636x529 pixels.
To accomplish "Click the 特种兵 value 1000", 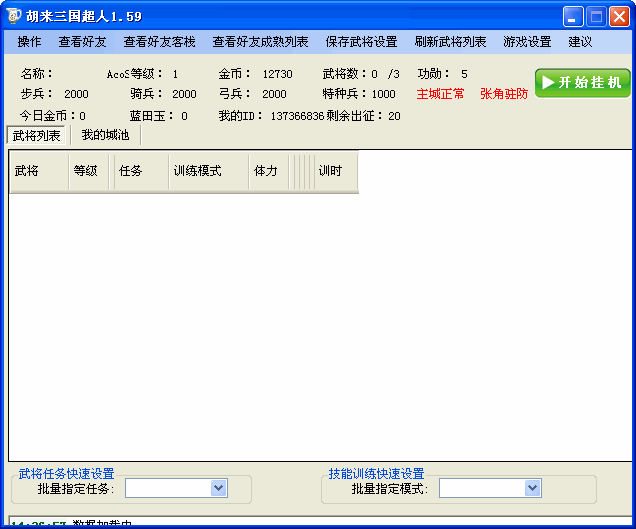I will pyautogui.click(x=383, y=94).
